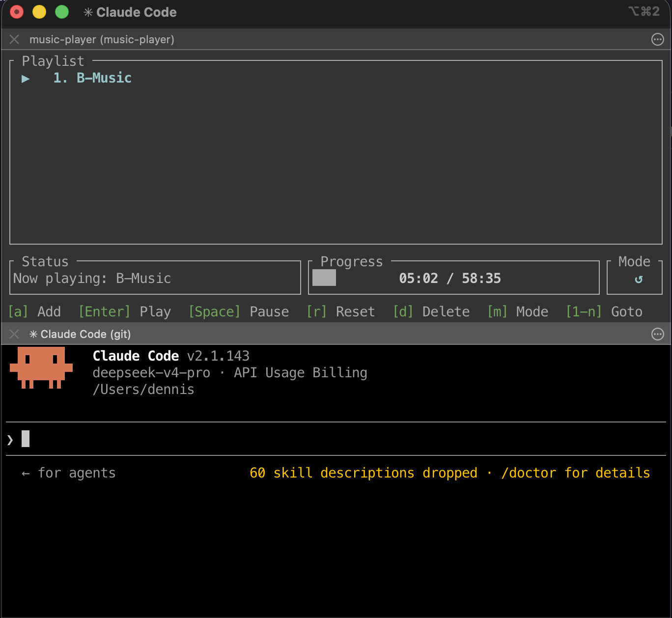This screenshot has width=672, height=618.
Task: Select the music-player (music-player) pane title
Action: pyautogui.click(x=102, y=39)
